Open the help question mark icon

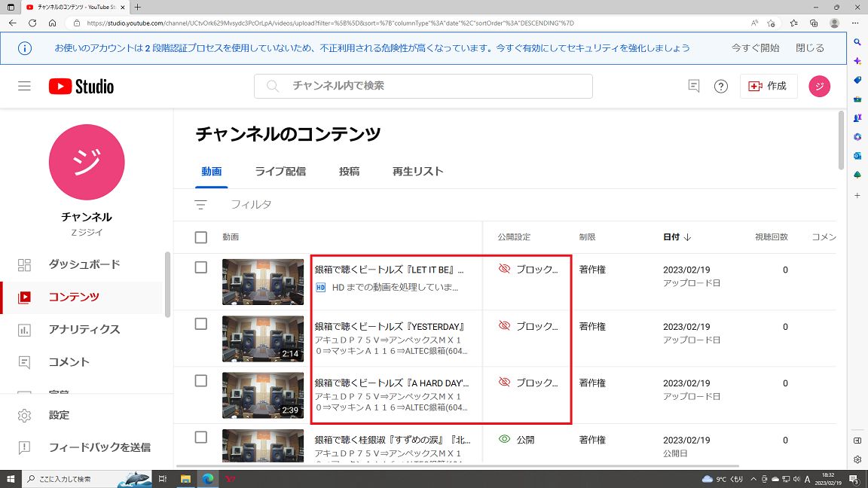[721, 87]
